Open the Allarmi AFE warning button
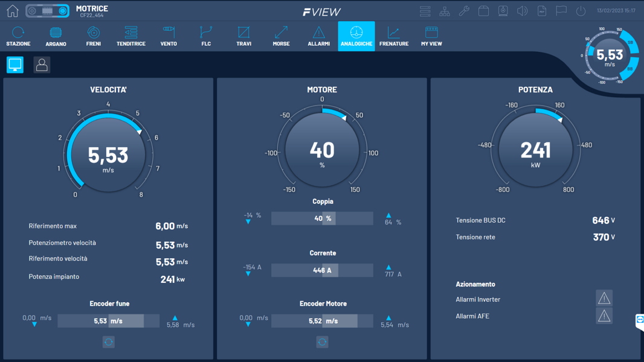 (x=604, y=316)
